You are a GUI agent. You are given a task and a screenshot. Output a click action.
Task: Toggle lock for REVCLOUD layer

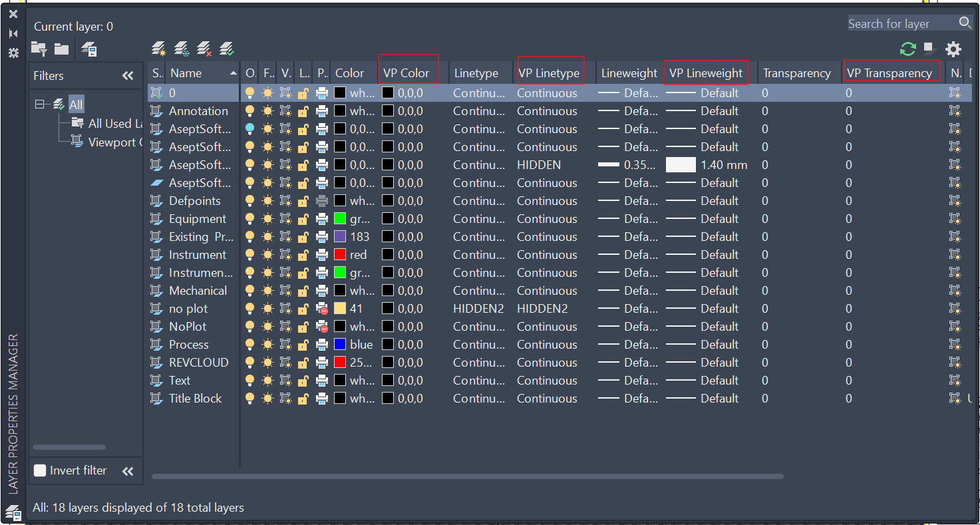[x=303, y=363]
